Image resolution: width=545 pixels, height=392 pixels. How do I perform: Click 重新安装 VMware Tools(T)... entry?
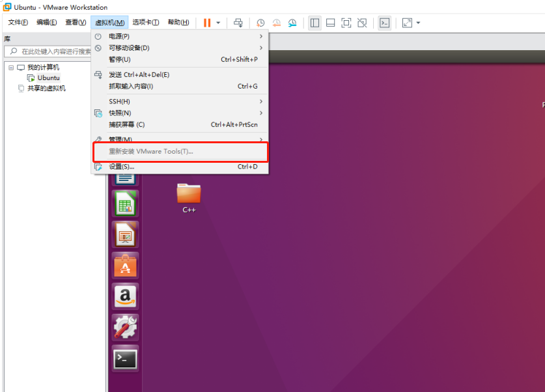point(180,152)
